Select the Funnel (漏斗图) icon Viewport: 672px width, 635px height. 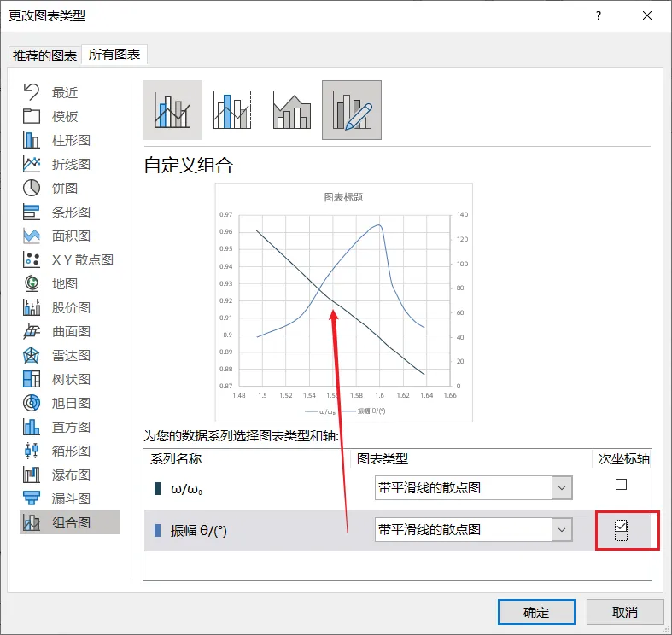pos(32,498)
